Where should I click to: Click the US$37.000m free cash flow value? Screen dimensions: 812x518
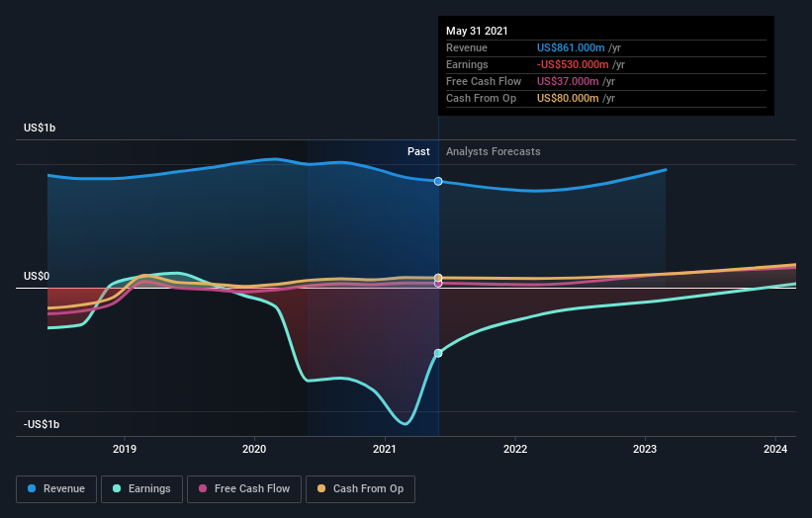(568, 81)
